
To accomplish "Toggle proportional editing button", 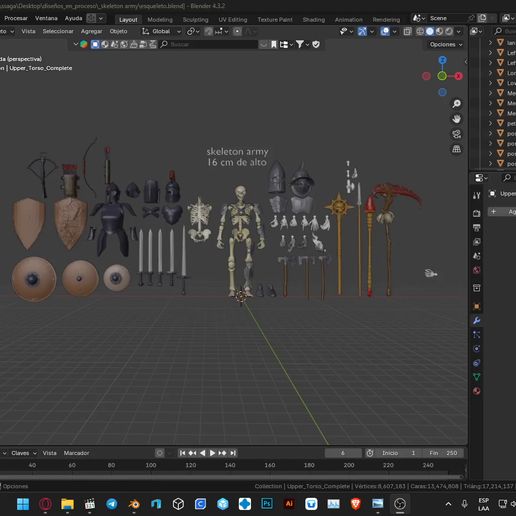I will (x=237, y=31).
